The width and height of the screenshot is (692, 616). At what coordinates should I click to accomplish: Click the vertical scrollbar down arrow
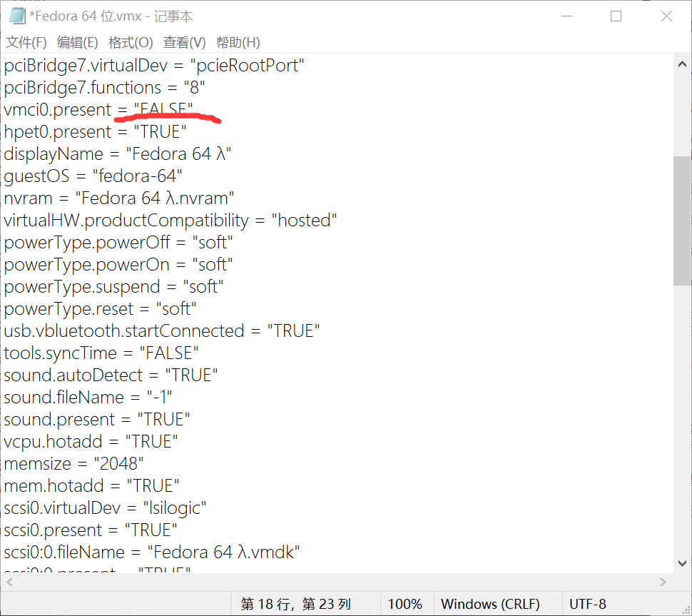[x=682, y=563]
